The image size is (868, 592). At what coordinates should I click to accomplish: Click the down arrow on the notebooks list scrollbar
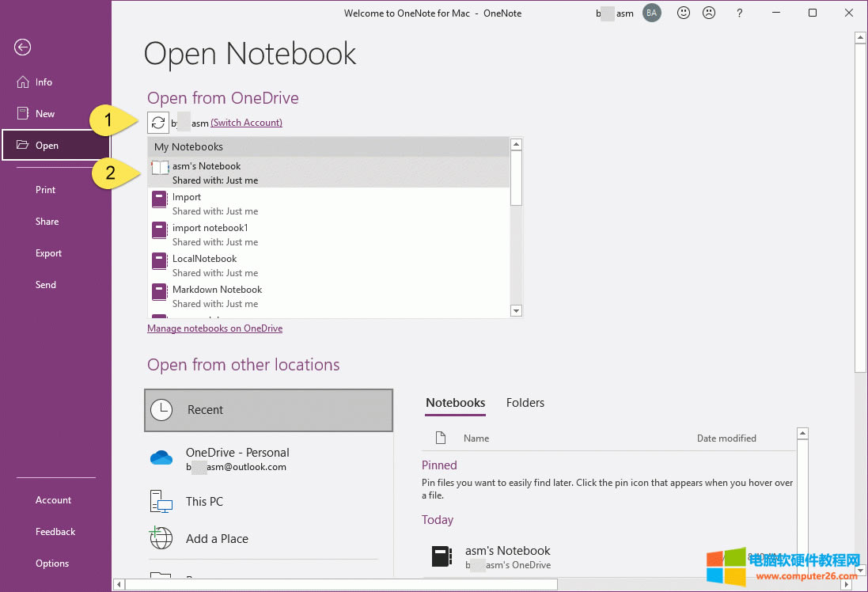coord(516,310)
